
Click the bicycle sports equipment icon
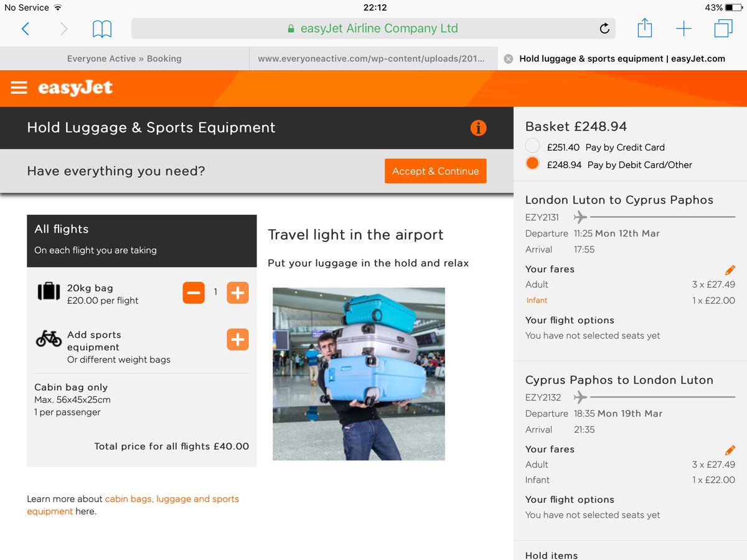[x=49, y=338]
